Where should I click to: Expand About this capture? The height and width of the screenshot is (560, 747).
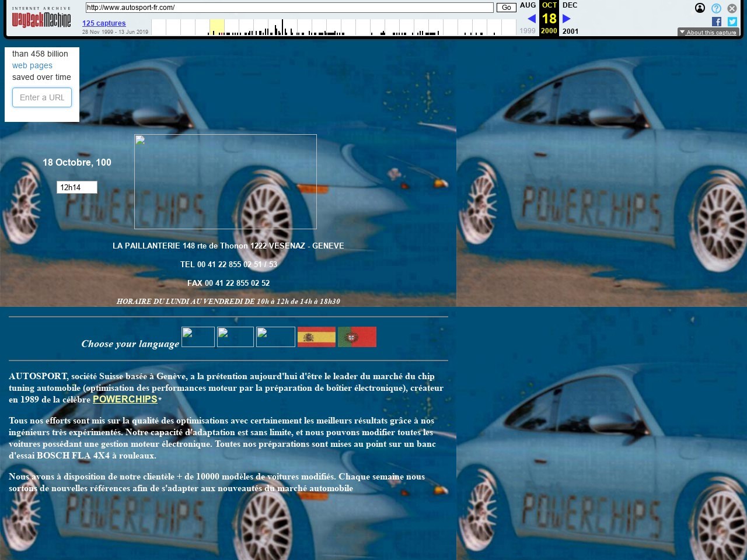[708, 32]
